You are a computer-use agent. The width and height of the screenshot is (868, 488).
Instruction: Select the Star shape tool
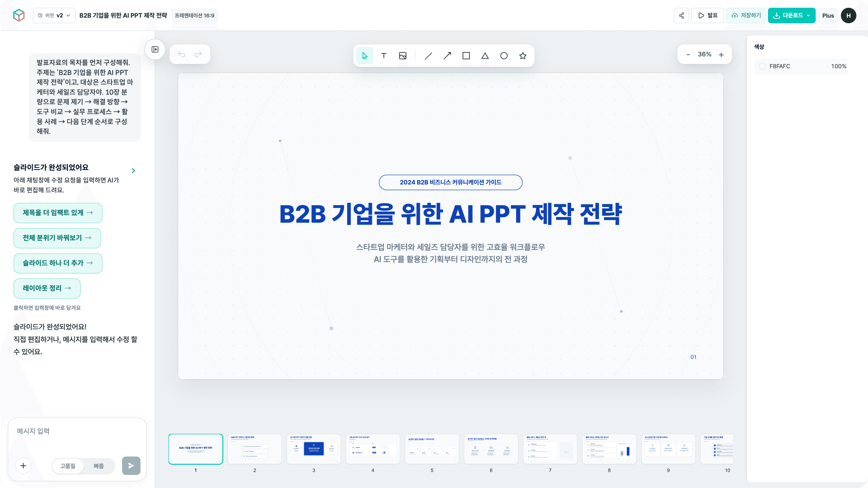[x=523, y=56]
